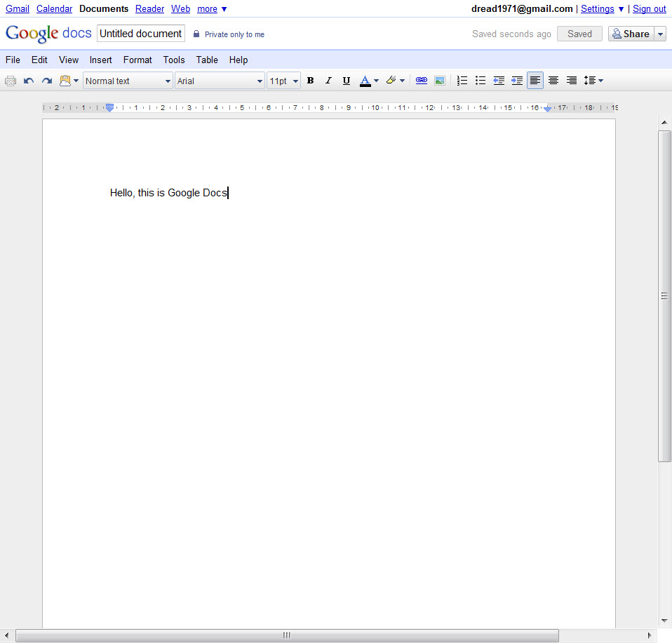Click the scroll right arrow
The height and width of the screenshot is (643, 672).
pyautogui.click(x=650, y=635)
